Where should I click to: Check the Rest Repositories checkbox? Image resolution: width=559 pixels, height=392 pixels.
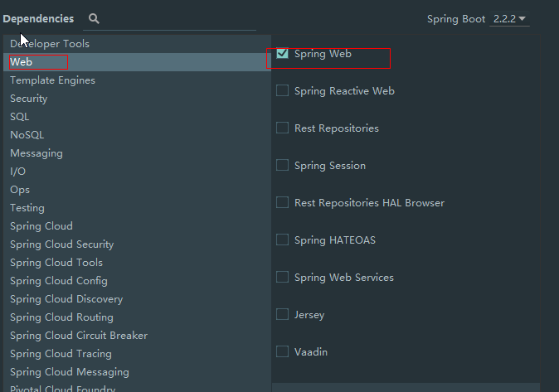(x=282, y=128)
